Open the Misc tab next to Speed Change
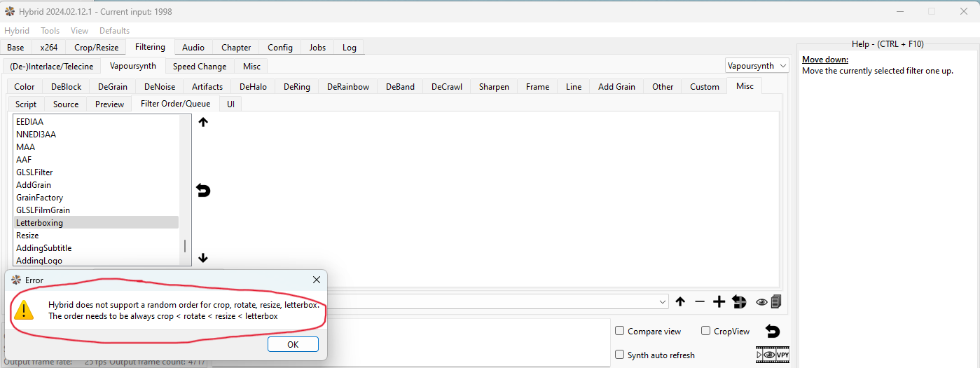Screen dimensions: 980x368 point(251,67)
